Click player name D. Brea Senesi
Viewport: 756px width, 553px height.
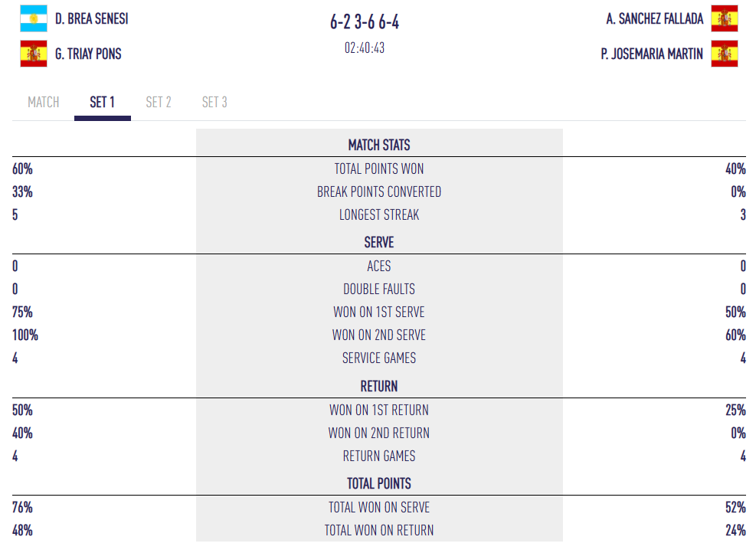click(91, 18)
